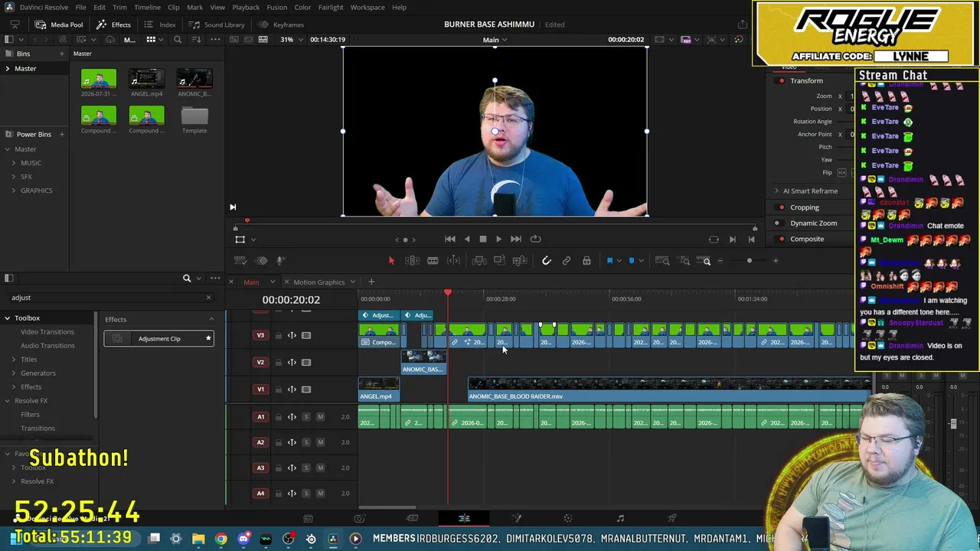Solo audio track A3
The height and width of the screenshot is (551, 980).
pos(306,468)
